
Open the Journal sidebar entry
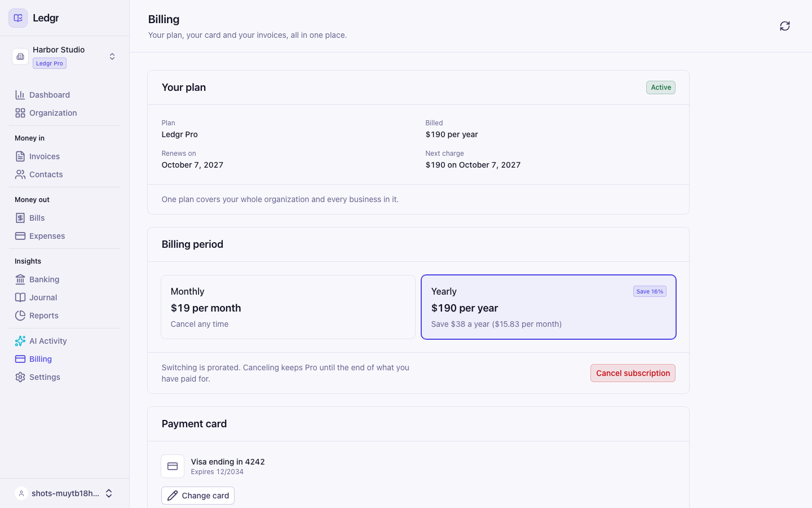65,297
